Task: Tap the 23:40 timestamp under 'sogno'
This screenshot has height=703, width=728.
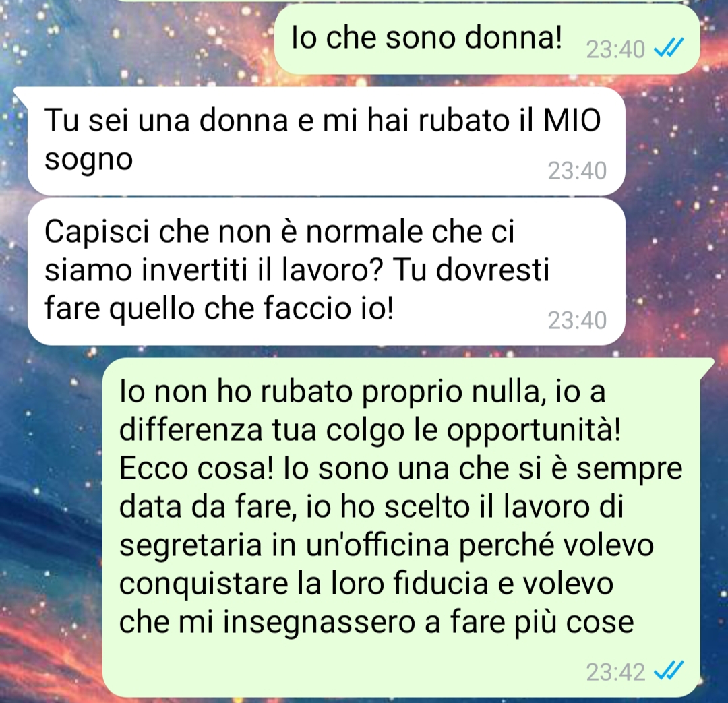Action: [x=577, y=171]
